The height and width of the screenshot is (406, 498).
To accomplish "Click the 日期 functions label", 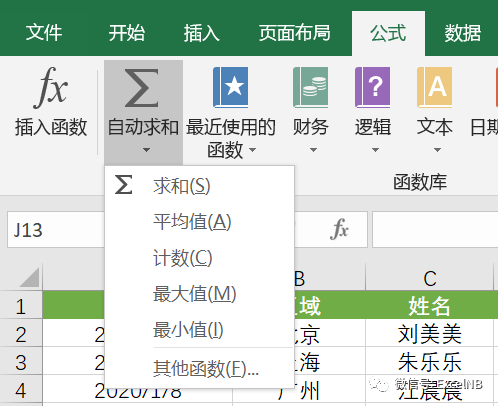I will click(484, 127).
